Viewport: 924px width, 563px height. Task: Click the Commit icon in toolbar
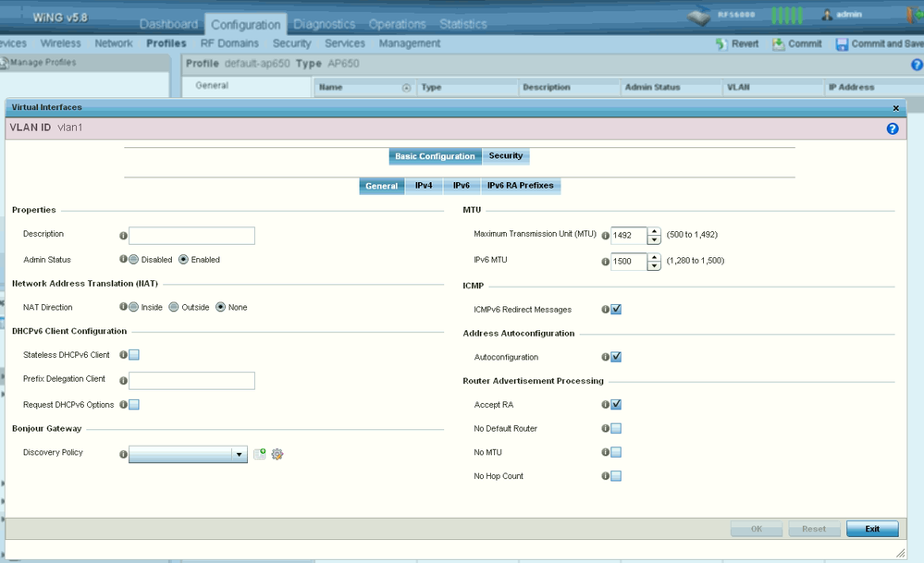779,43
